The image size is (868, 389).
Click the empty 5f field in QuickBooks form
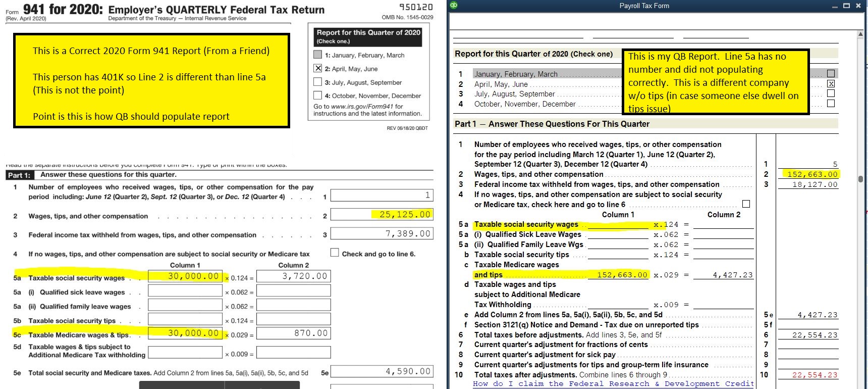(808, 325)
